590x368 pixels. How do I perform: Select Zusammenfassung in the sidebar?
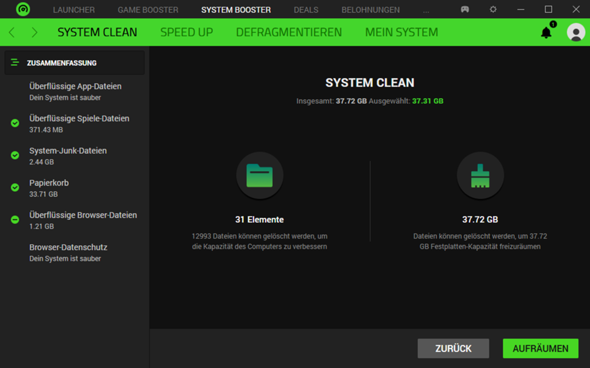click(75, 62)
